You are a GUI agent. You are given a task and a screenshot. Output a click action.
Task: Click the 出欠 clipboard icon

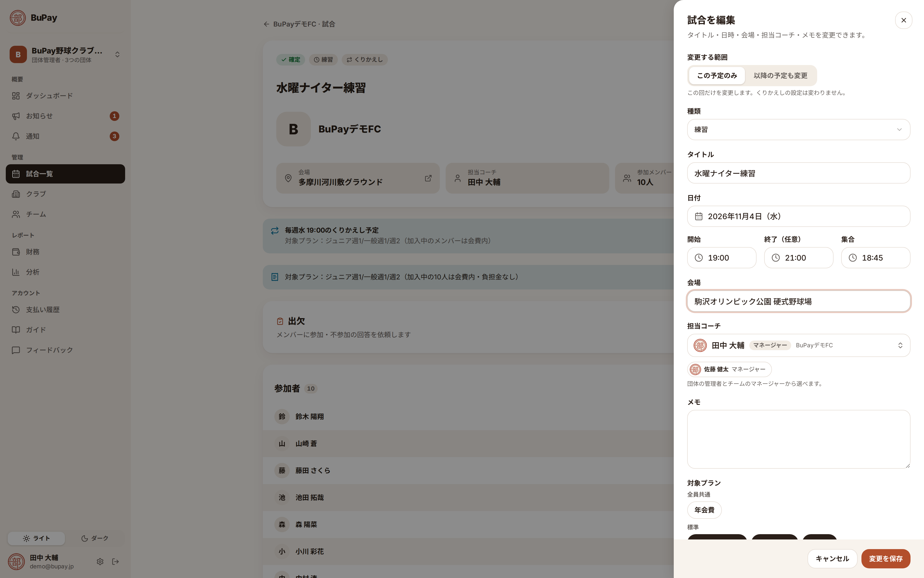pyautogui.click(x=280, y=321)
